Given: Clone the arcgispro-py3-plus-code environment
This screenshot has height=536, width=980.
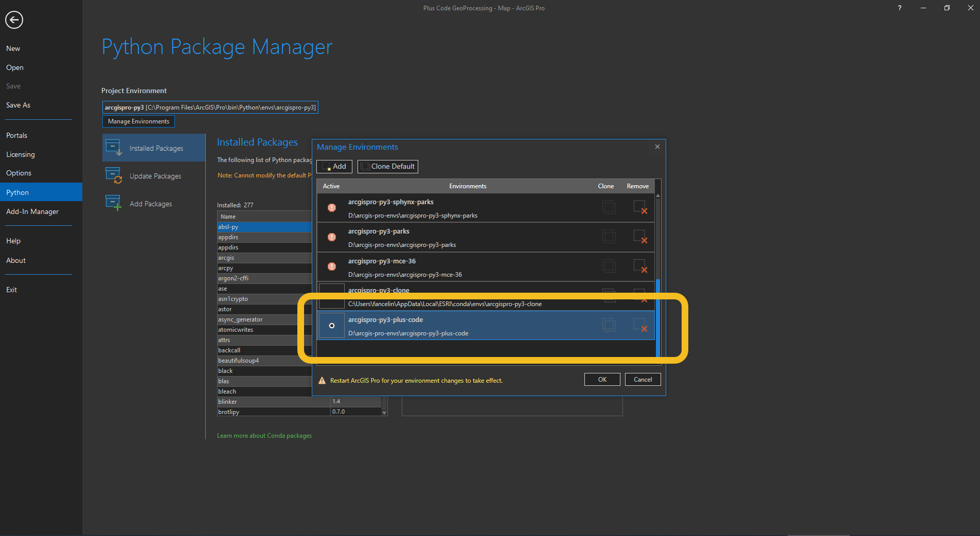Looking at the screenshot, I should 609,325.
